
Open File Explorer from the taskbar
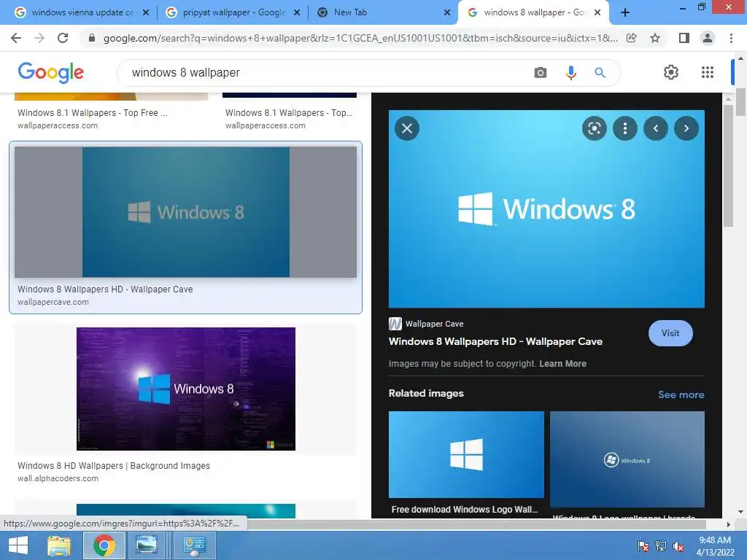coord(59,545)
